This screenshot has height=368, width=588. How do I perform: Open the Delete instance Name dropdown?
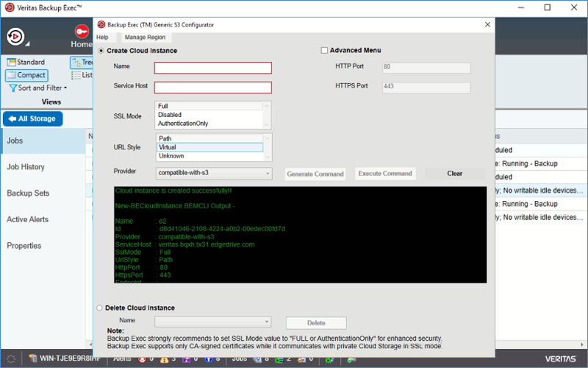click(213, 322)
